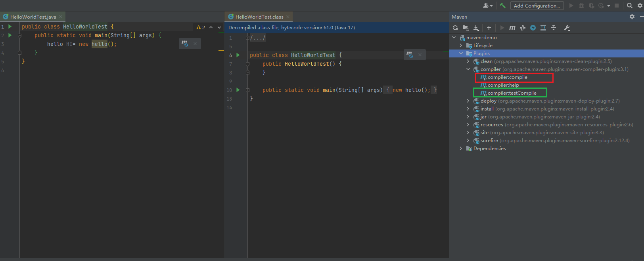Click the Stop square icon in toolbar
This screenshot has height=261, width=644.
coord(617,6)
